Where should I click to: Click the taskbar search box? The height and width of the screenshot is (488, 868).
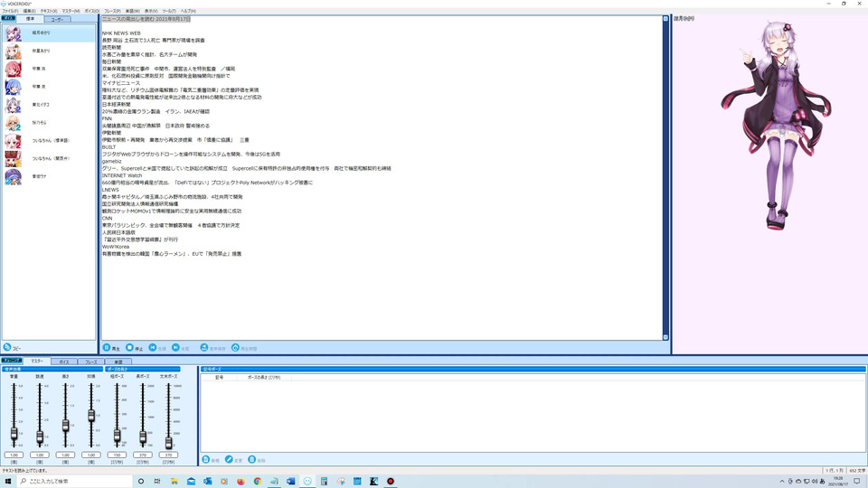[75, 482]
